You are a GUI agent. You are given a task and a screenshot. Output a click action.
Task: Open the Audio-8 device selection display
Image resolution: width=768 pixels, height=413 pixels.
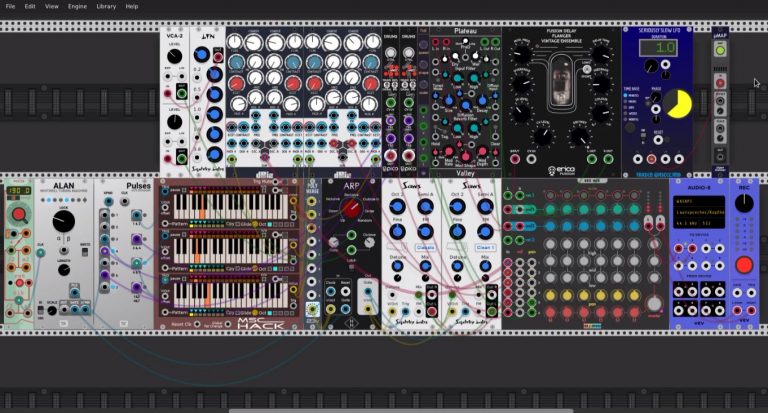(x=699, y=212)
